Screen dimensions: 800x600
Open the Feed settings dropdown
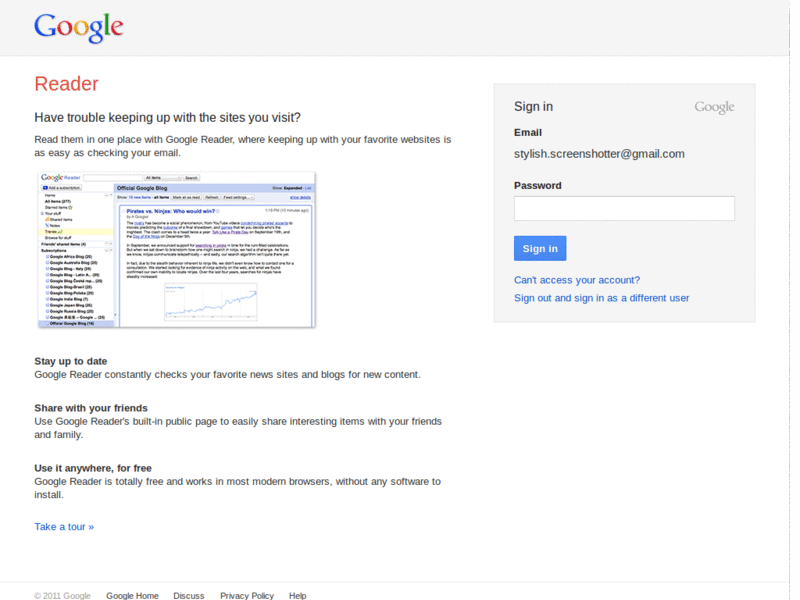[x=236, y=197]
